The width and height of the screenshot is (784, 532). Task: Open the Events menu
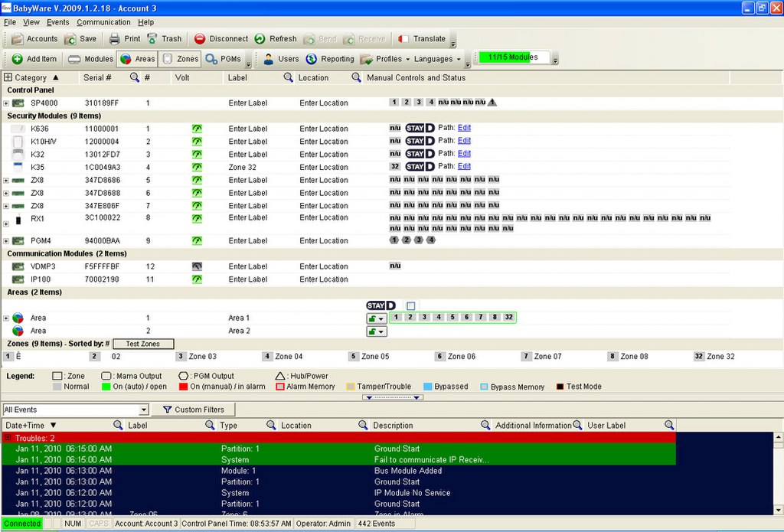57,22
